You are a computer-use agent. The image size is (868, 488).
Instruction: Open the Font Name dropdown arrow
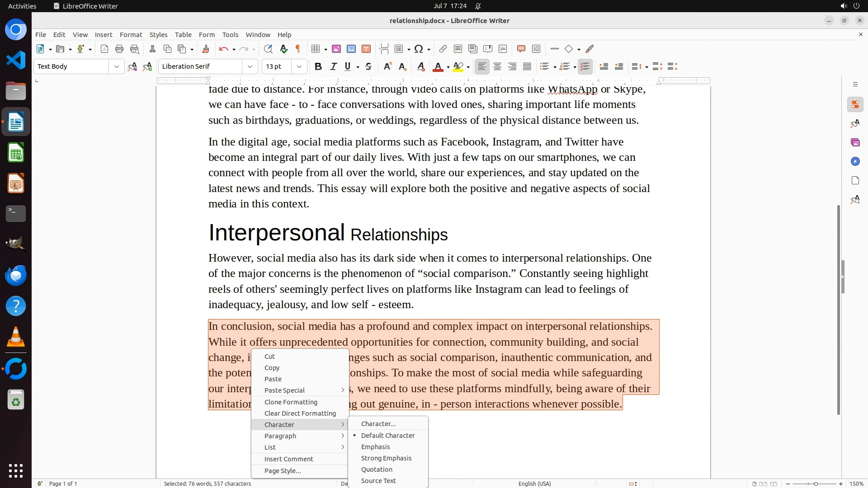click(250, 66)
